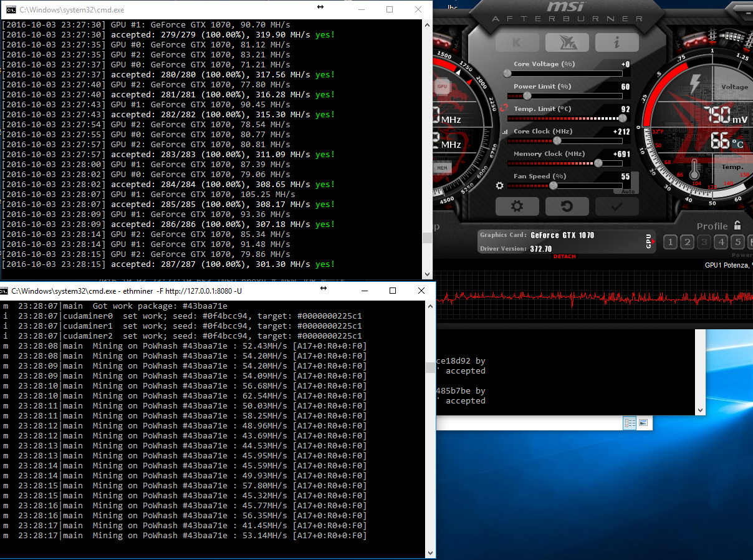The width and height of the screenshot is (753, 560).
Task: Click the "53.14MH/s" hashrate in ethminer window
Action: 264,536
